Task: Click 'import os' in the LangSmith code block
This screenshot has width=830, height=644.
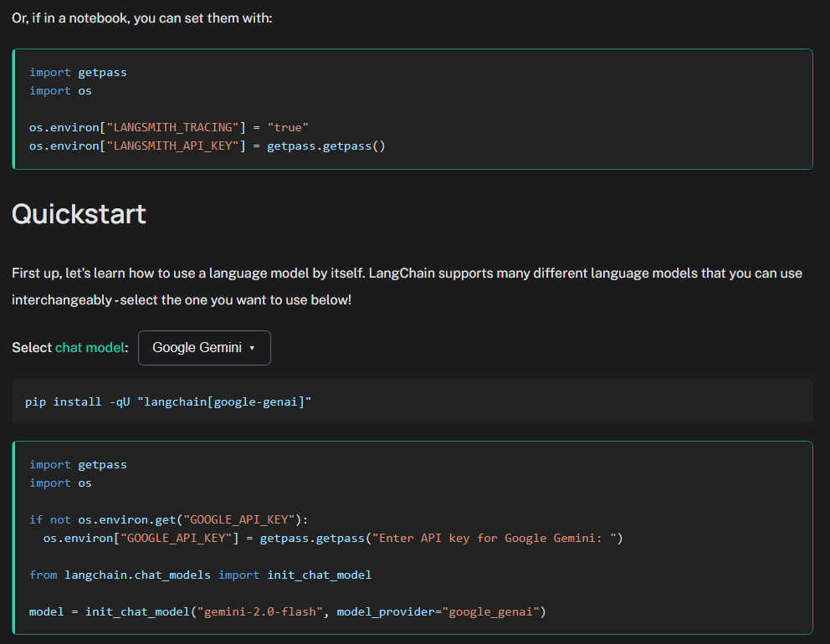Action: click(60, 91)
